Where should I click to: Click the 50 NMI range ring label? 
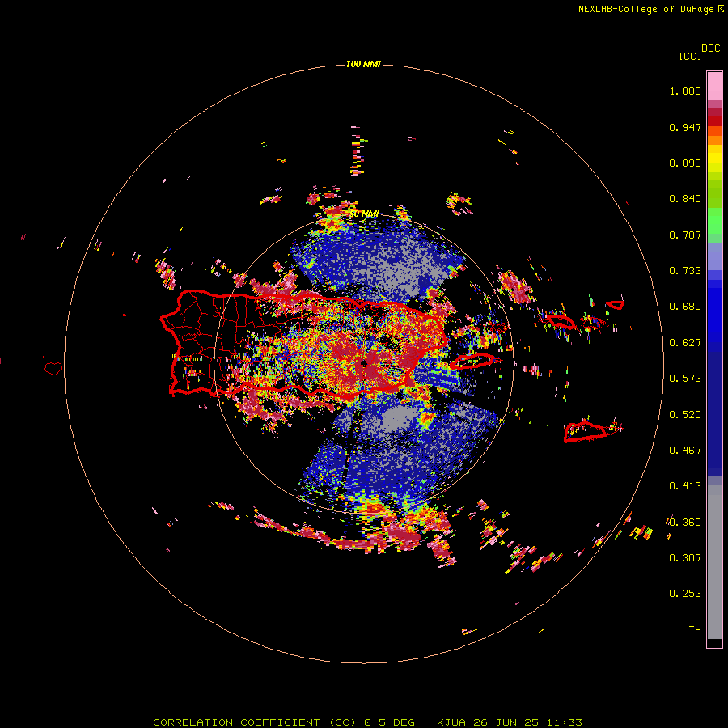coord(364,214)
